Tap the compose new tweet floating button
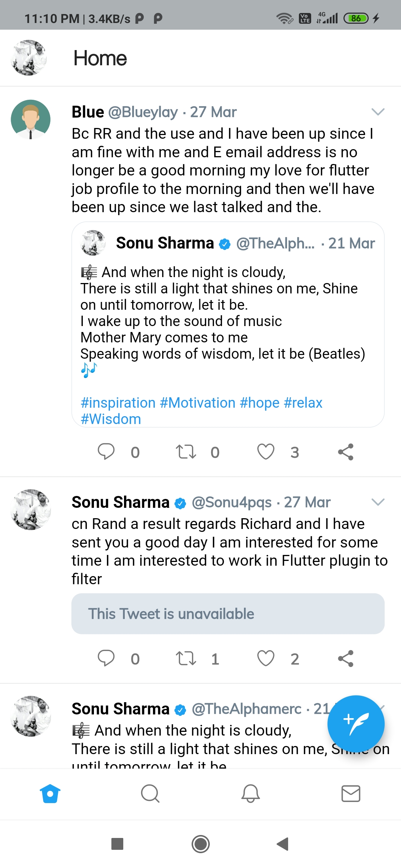This screenshot has height=868, width=401. click(356, 723)
